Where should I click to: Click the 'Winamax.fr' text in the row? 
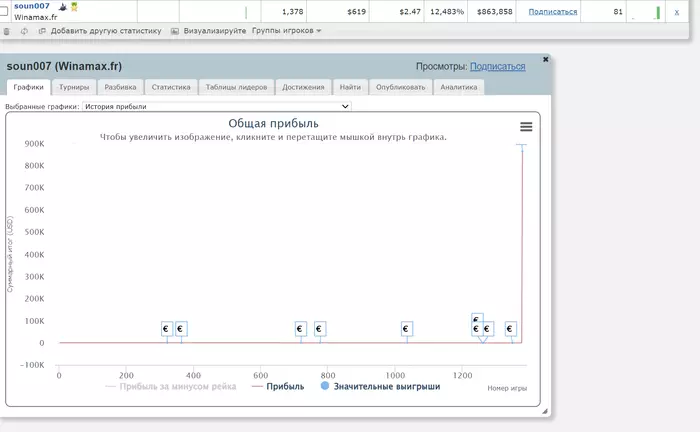[x=35, y=17]
